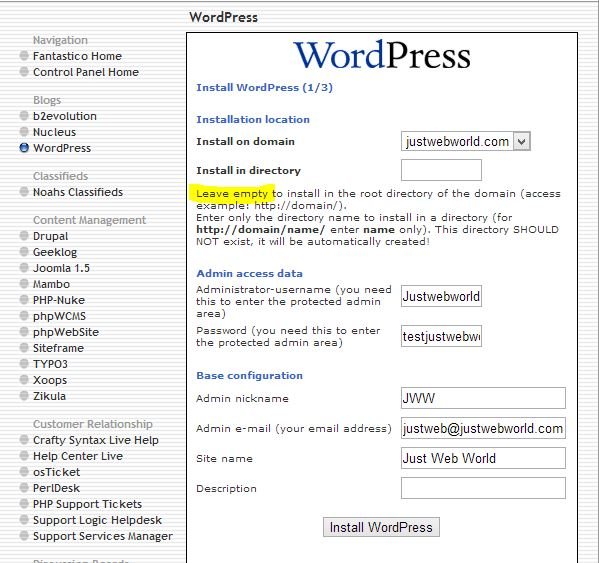Select Support Logic Helpdesk
Image resolution: width=599 pixels, height=563 pixels.
[97, 520]
